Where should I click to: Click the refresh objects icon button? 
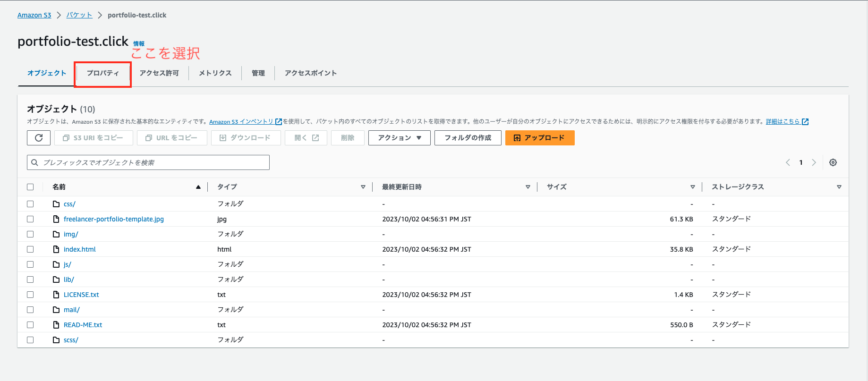[x=39, y=138]
